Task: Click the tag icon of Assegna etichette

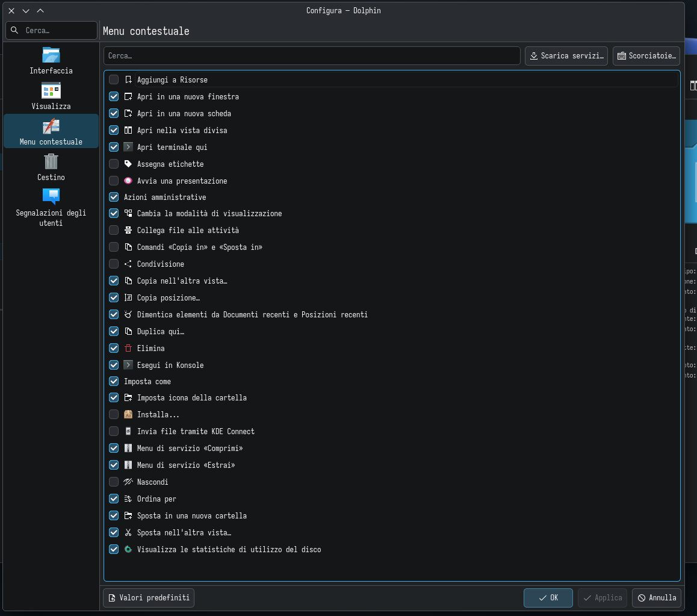Action: [128, 164]
